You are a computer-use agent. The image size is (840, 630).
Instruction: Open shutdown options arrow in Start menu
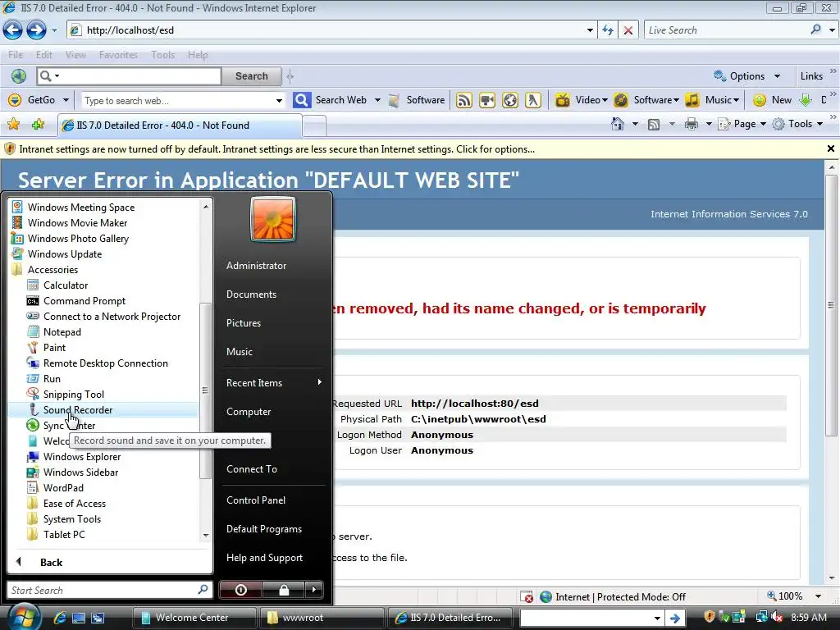click(314, 590)
